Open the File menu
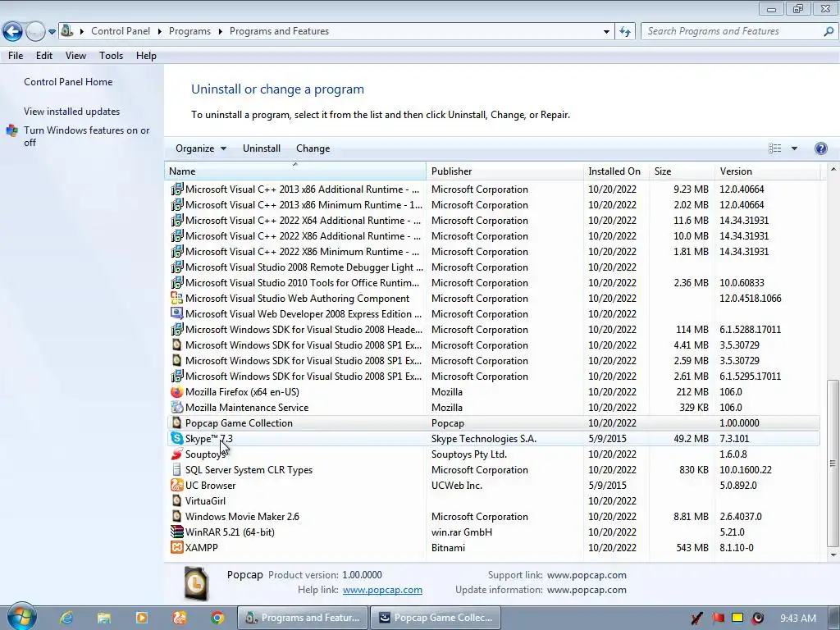 tap(16, 56)
